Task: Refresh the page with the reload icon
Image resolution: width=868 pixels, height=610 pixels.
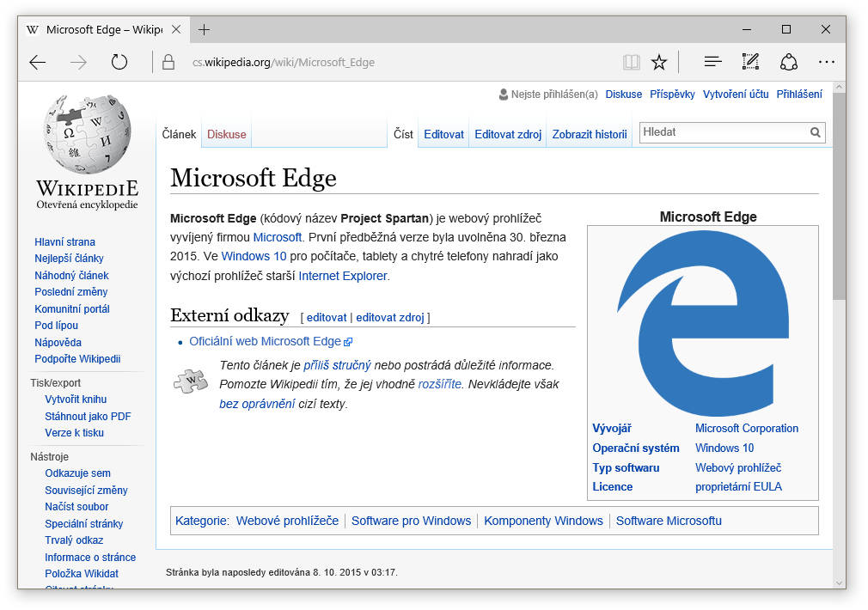Action: (119, 62)
